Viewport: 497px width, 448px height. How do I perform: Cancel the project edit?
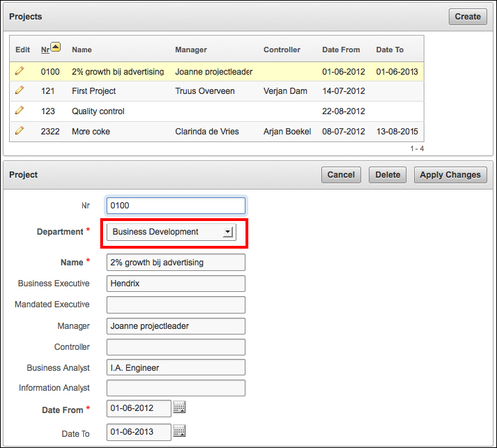tap(341, 175)
